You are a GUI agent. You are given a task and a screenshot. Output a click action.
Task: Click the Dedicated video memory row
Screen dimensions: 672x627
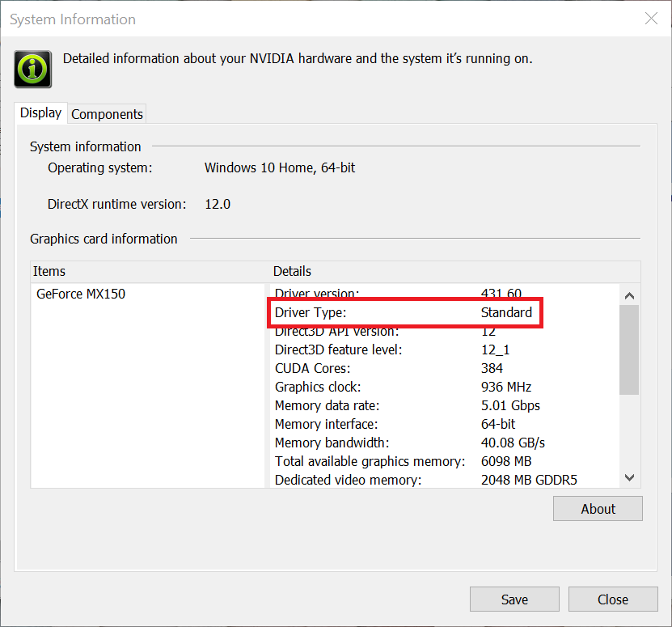[x=445, y=480]
